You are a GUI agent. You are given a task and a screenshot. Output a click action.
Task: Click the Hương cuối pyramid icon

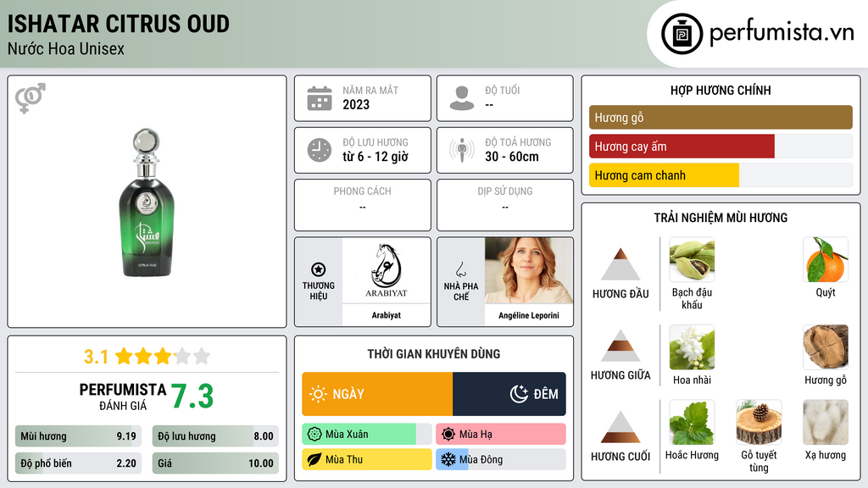(620, 427)
